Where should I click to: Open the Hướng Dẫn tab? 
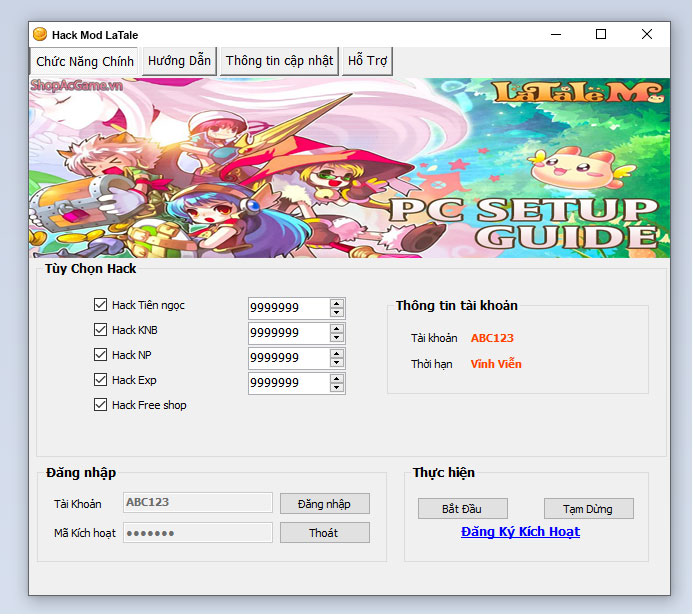click(x=179, y=61)
